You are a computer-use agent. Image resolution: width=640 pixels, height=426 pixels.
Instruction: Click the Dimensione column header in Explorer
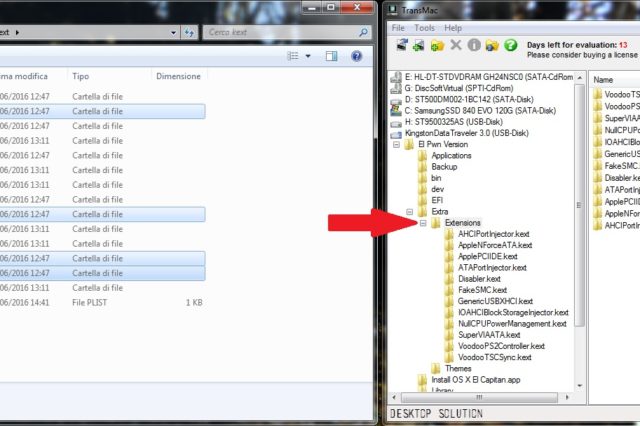click(x=179, y=76)
